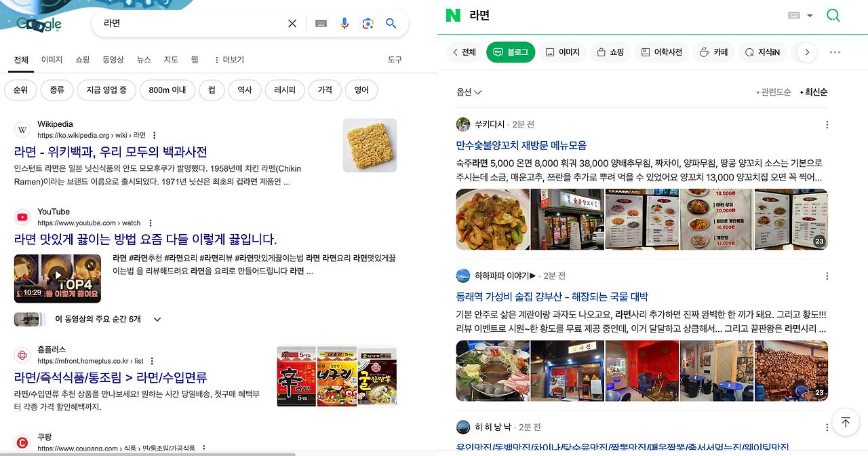Open 라면/즉석식품/통조림 Homeplus link
Viewport: 868px width, 456px height.
pos(111,377)
